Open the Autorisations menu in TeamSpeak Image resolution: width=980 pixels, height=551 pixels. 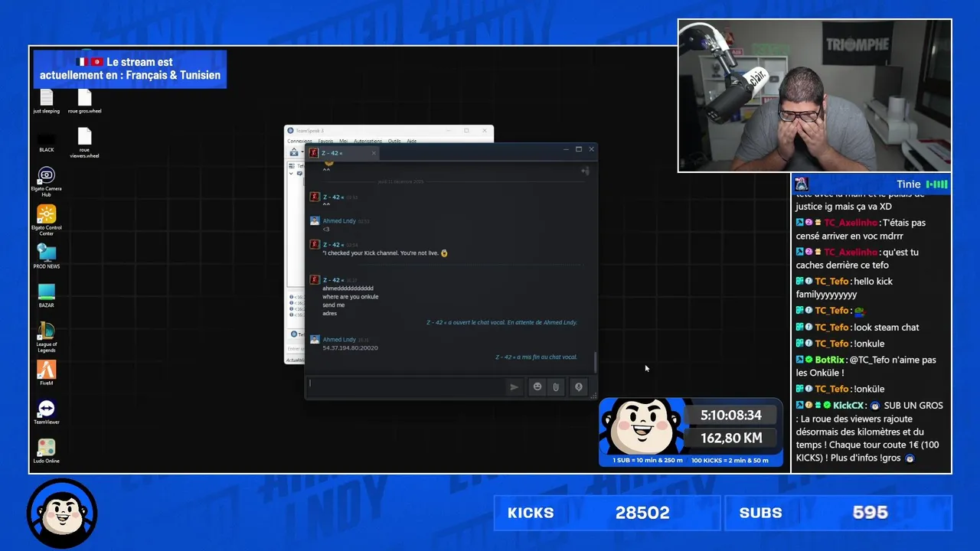(368, 141)
